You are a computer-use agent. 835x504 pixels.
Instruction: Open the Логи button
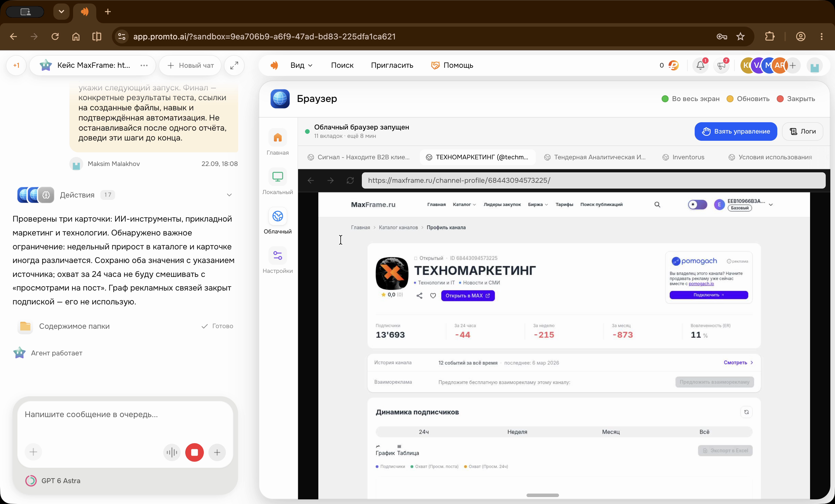coord(803,131)
